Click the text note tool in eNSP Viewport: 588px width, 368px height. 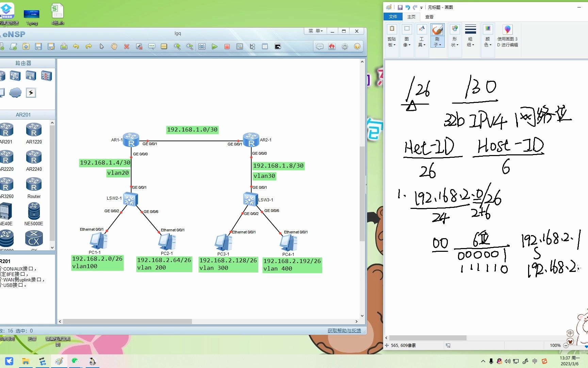tap(152, 46)
